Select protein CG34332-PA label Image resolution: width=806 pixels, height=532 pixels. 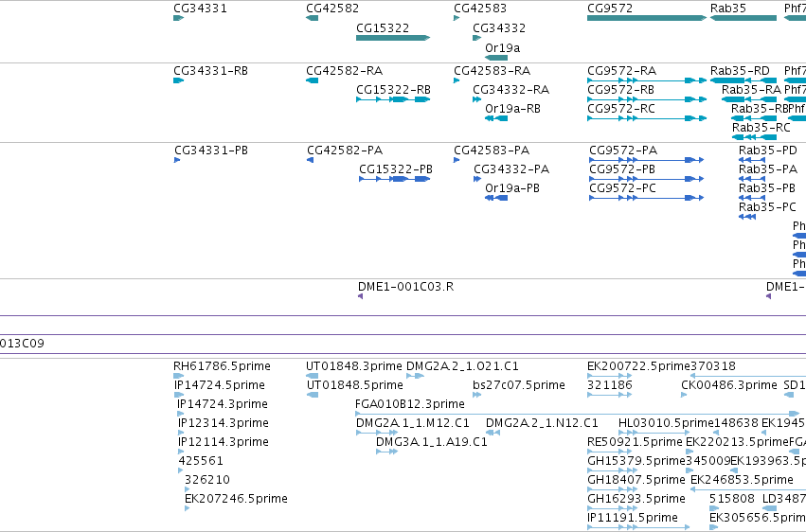pyautogui.click(x=511, y=169)
